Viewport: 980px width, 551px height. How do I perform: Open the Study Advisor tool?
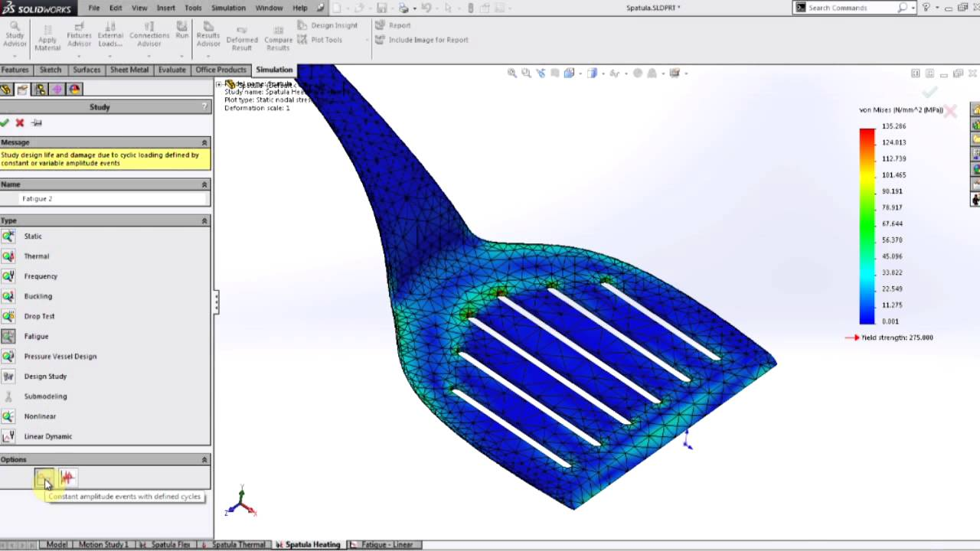click(15, 34)
